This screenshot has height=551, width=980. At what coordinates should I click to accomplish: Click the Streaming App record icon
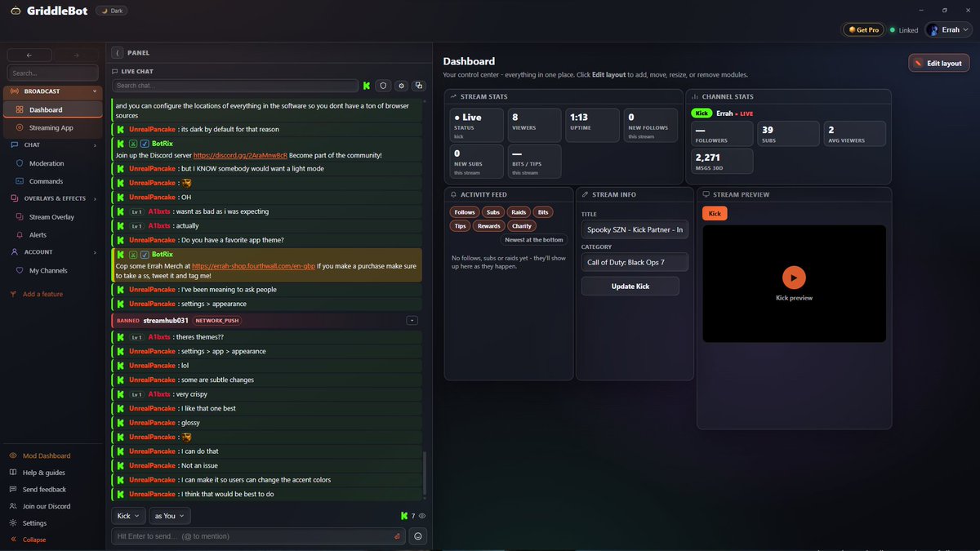click(x=20, y=127)
